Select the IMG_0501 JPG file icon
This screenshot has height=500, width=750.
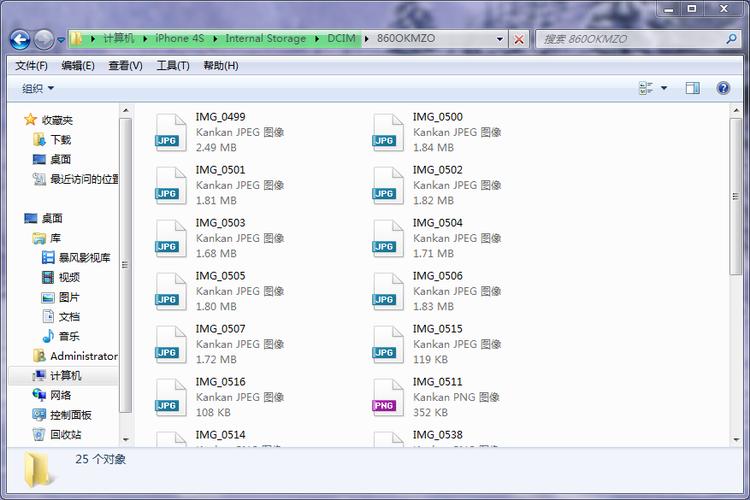pos(170,186)
